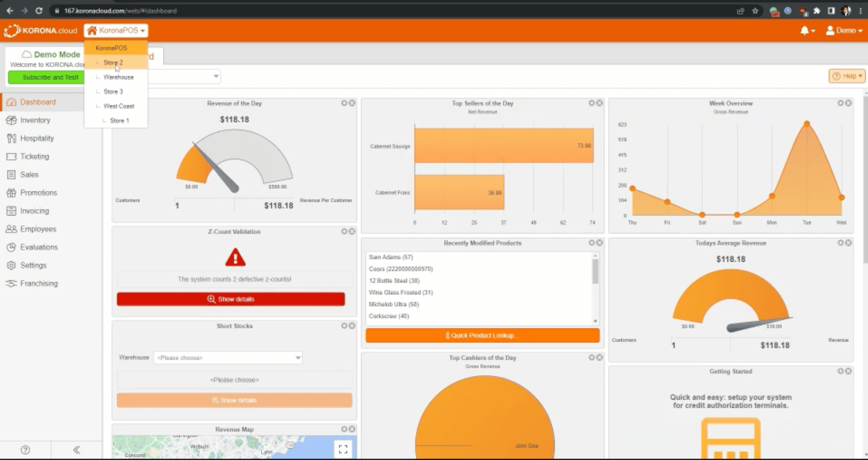Screen dimensions: 868x460
Task: Close the Z-Count Validation widget
Action: tap(352, 231)
